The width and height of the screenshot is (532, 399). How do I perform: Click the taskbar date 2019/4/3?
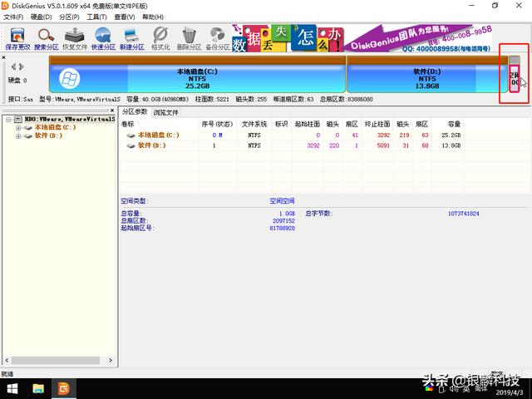[510, 393]
